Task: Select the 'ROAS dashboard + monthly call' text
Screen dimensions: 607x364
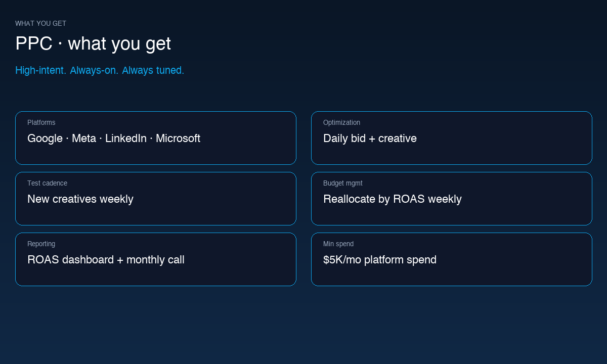Action: (106, 260)
